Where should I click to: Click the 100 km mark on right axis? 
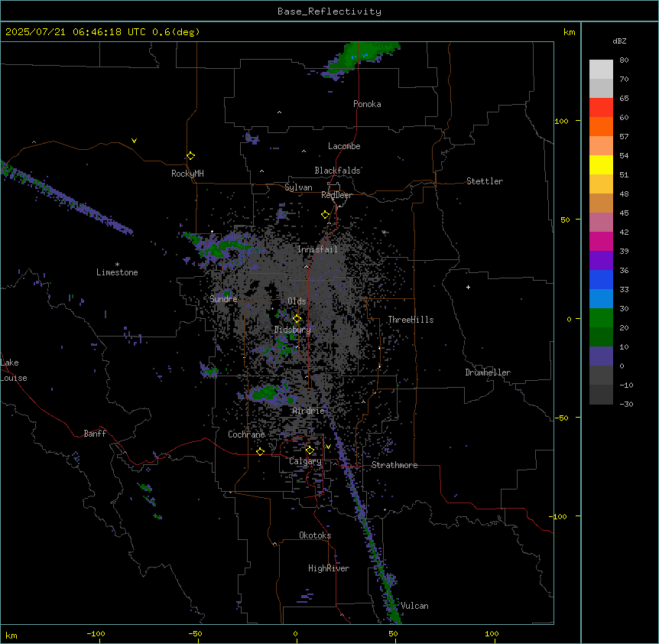pos(561,121)
